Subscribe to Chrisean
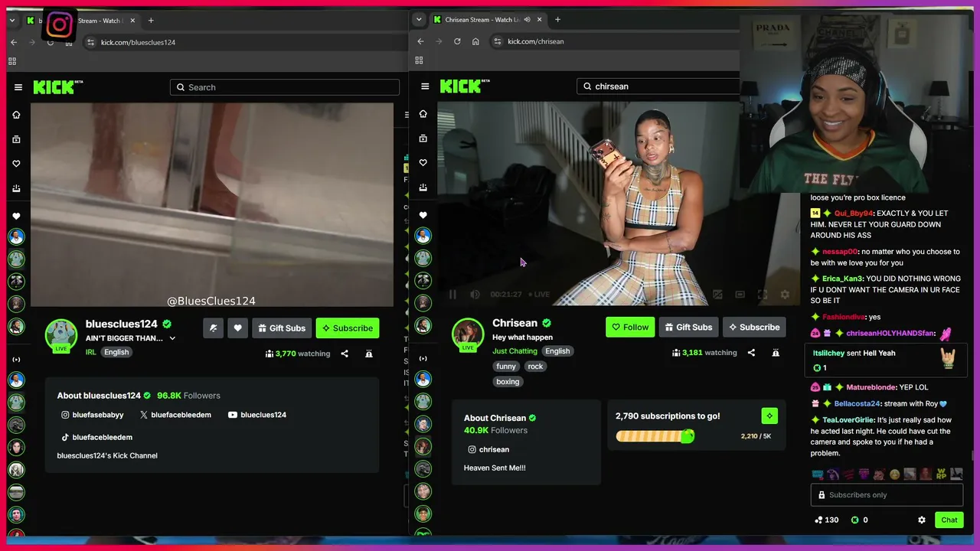980x551 pixels. coord(754,328)
